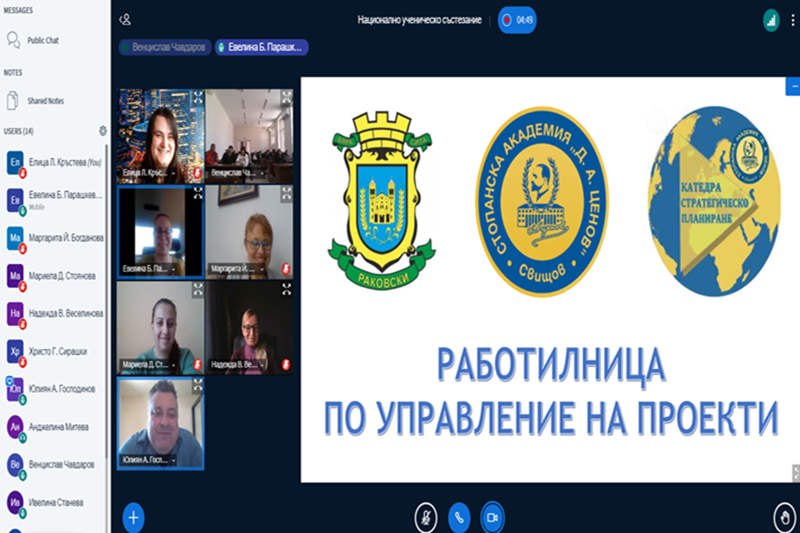The width and height of the screenshot is (800, 533).
Task: Unmute the microphone
Action: tap(426, 518)
